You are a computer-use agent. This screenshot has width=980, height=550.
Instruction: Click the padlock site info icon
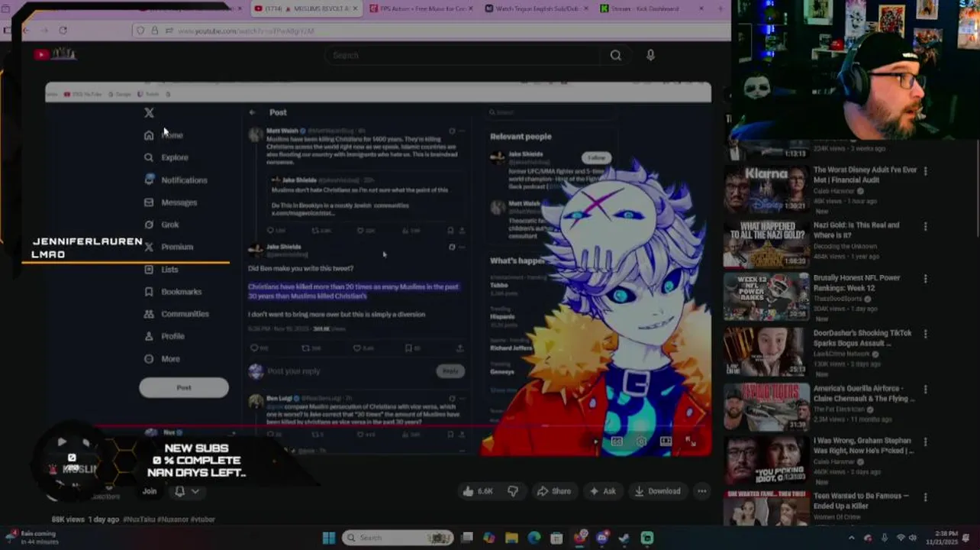pos(155,31)
